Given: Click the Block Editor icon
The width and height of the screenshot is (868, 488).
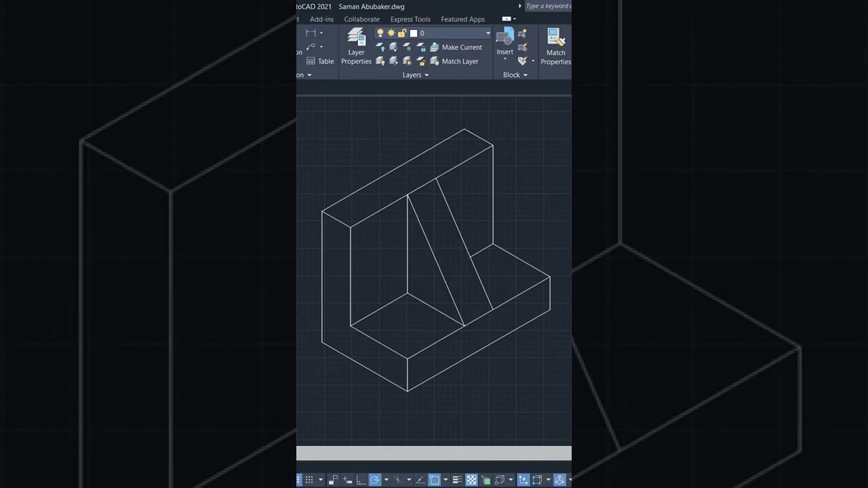Looking at the screenshot, I should click(x=522, y=47).
